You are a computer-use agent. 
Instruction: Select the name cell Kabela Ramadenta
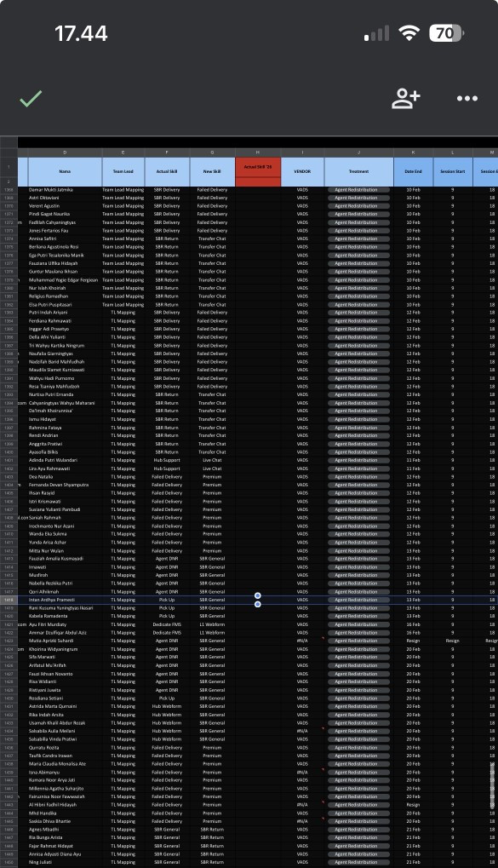coord(65,616)
